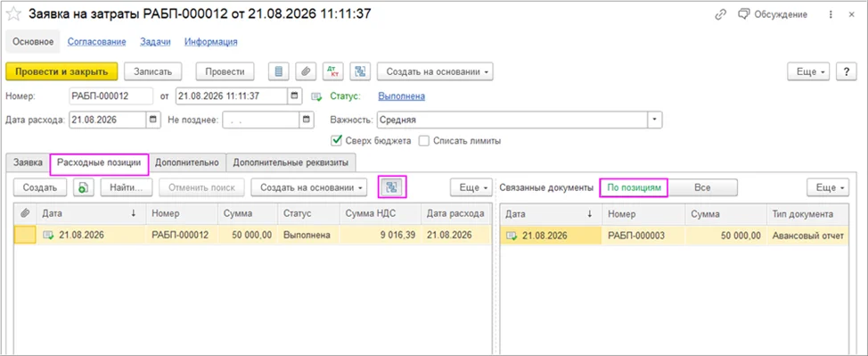Viewport: 868px width, 356px height.
Task: Open the reports list icon in toolbar
Action: coord(278,71)
